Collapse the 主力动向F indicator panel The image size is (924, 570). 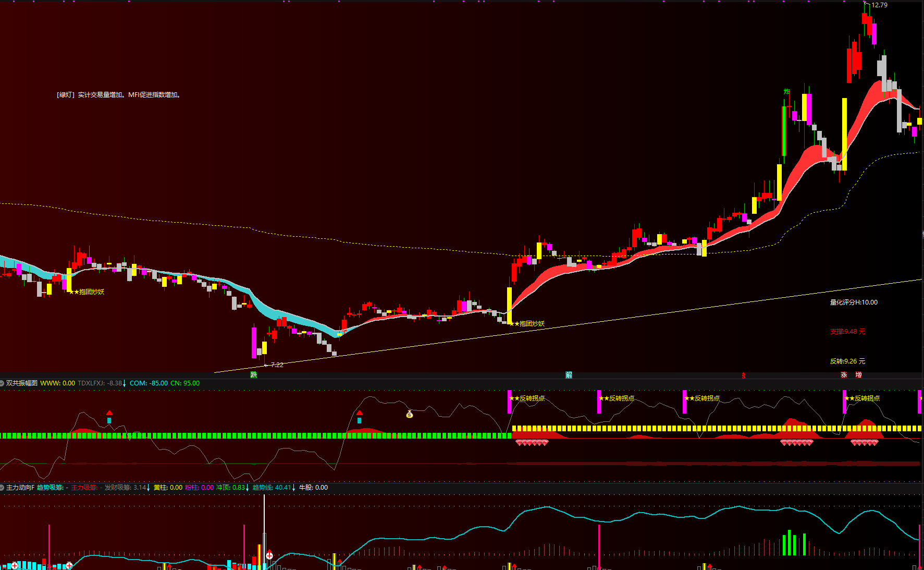(x=3, y=488)
